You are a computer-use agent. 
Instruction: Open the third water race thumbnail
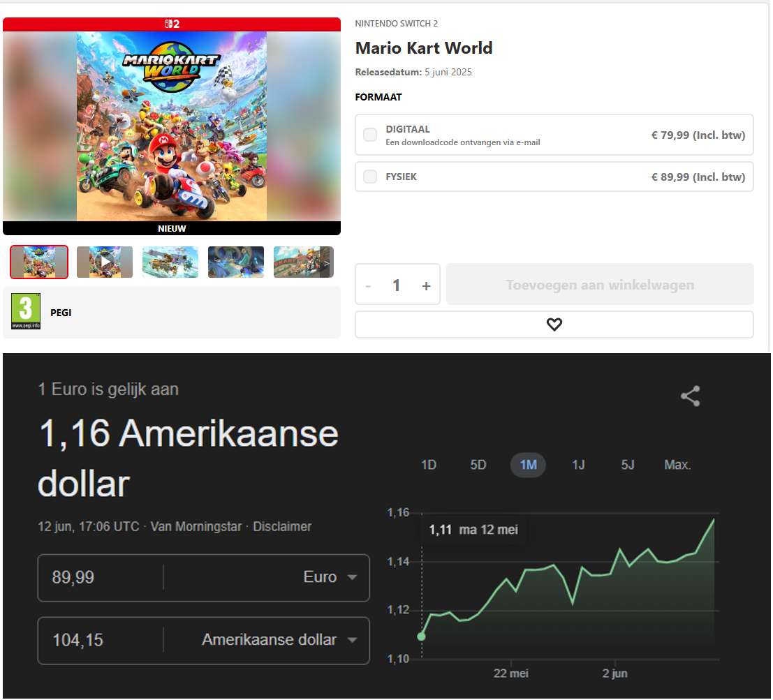tap(170, 262)
